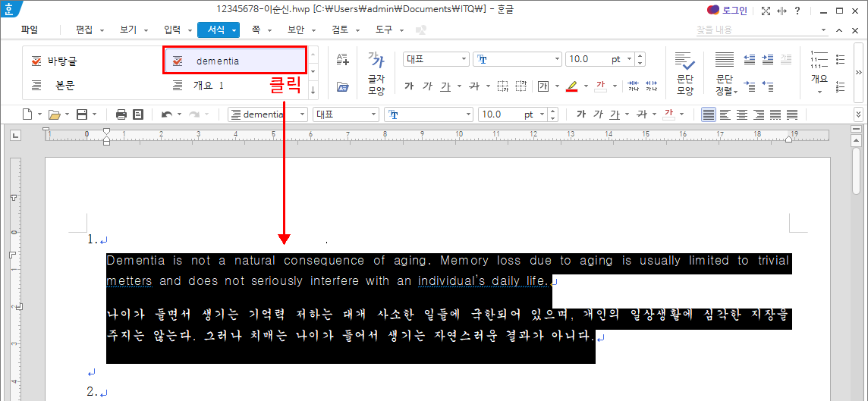Open the dropdown arrow beside the 도구 menu
Screen dimensions: 868x401
[401, 30]
